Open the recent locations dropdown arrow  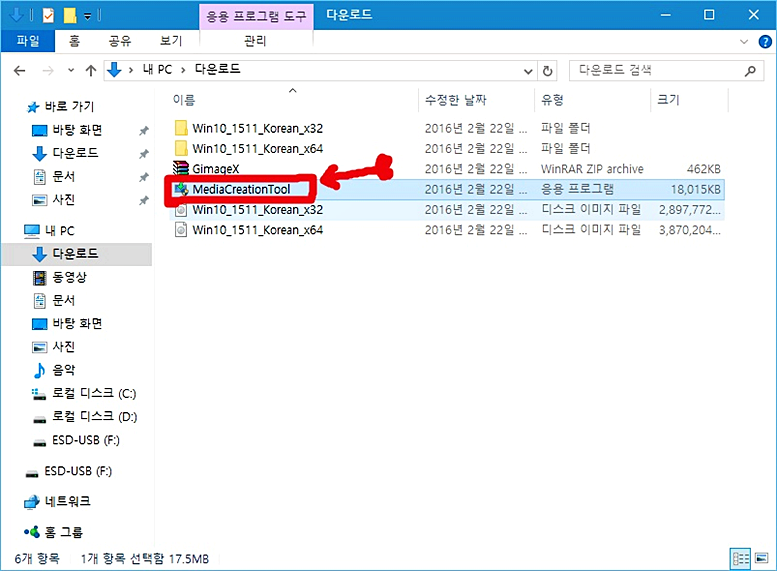tap(71, 71)
